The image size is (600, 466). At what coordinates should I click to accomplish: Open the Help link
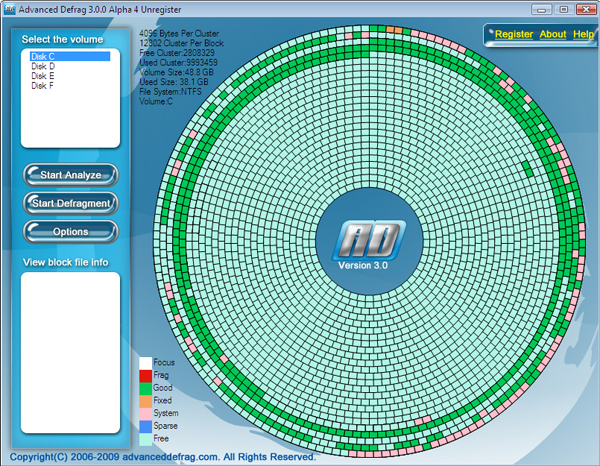pos(583,34)
